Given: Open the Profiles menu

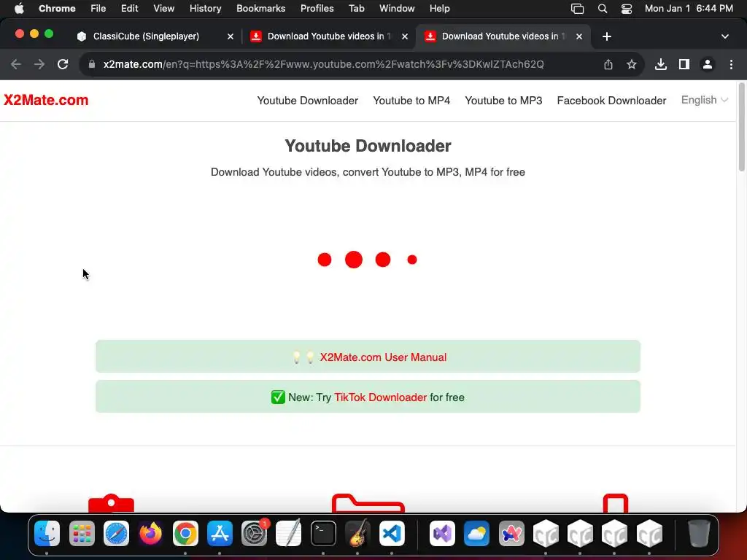Looking at the screenshot, I should pos(317,9).
